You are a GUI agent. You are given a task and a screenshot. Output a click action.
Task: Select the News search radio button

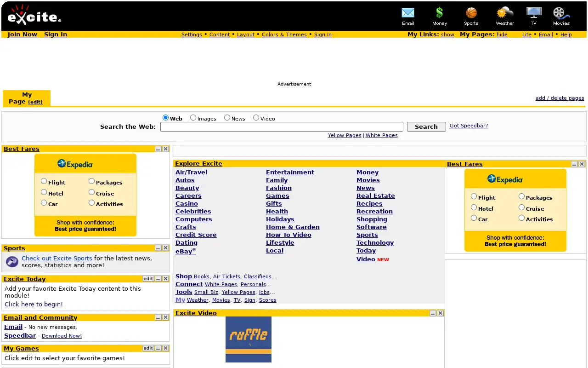tap(227, 118)
